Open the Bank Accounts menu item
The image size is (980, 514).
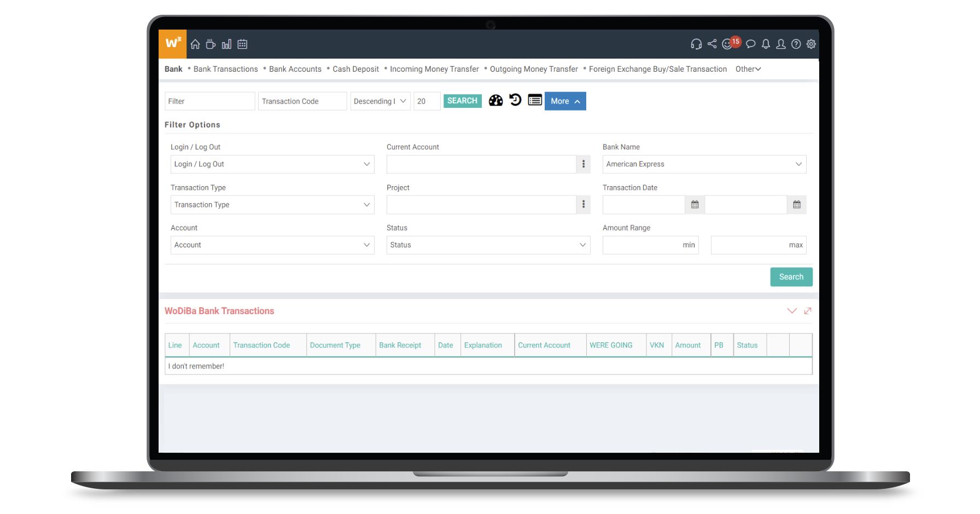[295, 69]
